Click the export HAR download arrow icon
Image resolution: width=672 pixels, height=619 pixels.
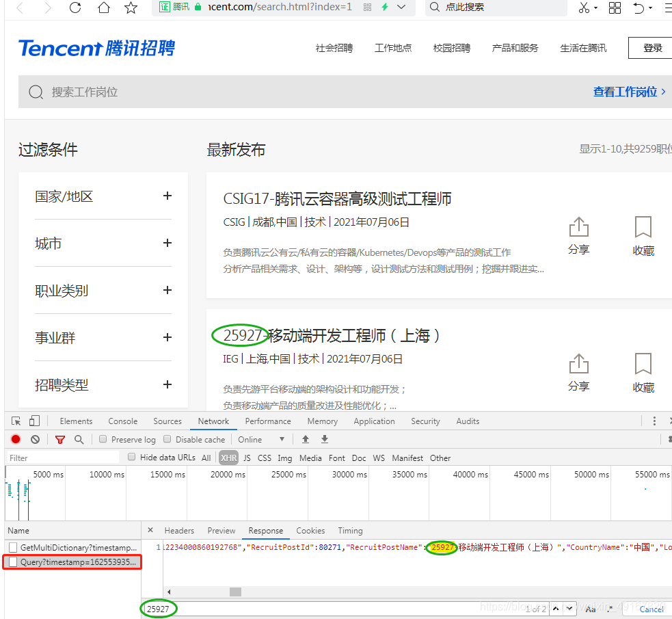point(325,439)
